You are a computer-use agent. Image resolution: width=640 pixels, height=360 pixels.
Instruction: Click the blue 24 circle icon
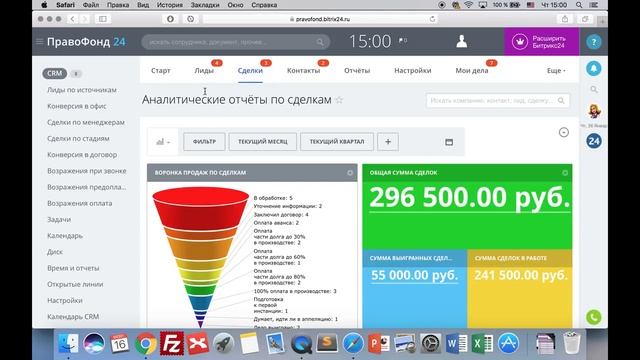(593, 141)
